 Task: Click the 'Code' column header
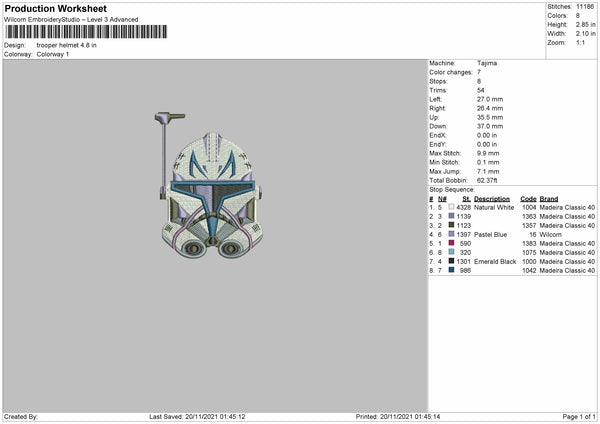(528, 199)
